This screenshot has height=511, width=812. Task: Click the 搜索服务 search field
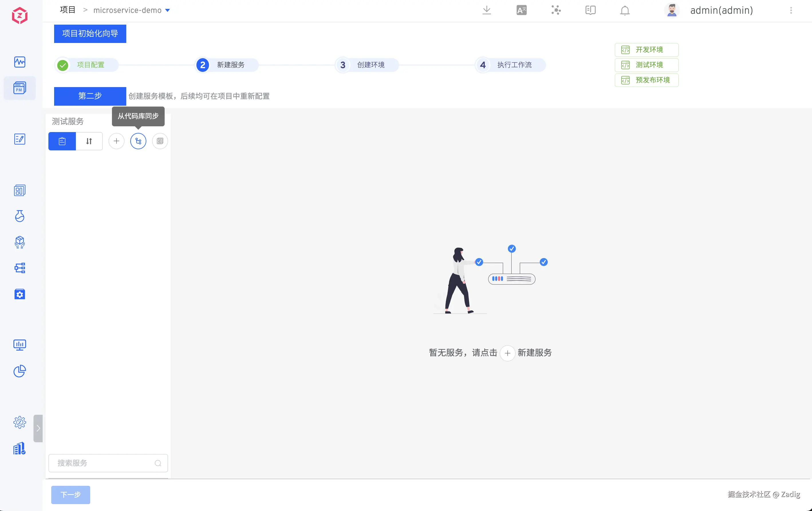pos(105,463)
